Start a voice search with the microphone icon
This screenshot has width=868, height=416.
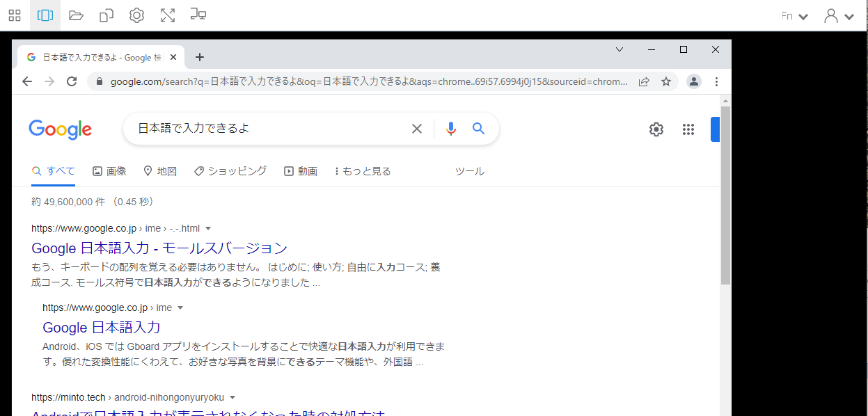click(x=450, y=128)
